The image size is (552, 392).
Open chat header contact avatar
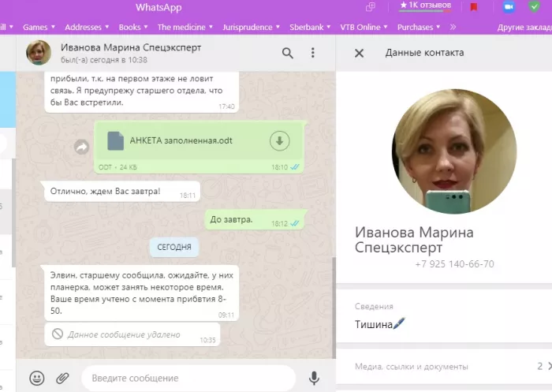click(39, 53)
